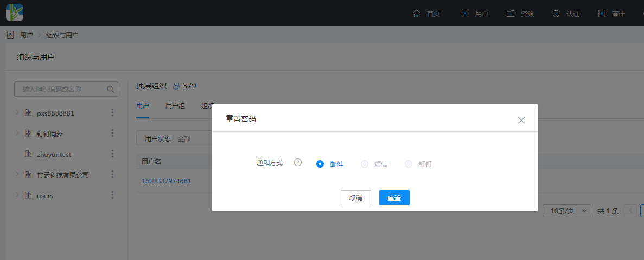
Task: Click the folder icon beside 资源
Action: [511, 14]
